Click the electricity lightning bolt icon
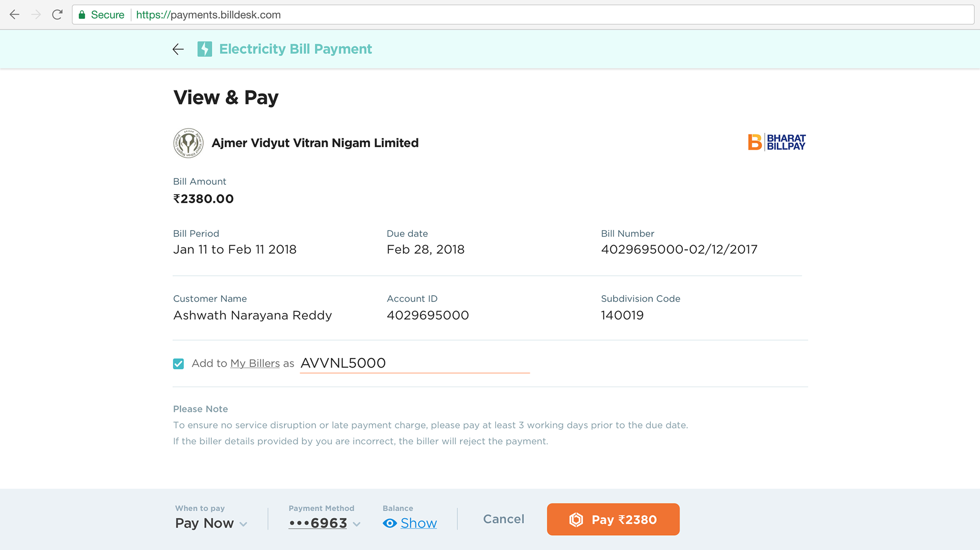 coord(205,49)
